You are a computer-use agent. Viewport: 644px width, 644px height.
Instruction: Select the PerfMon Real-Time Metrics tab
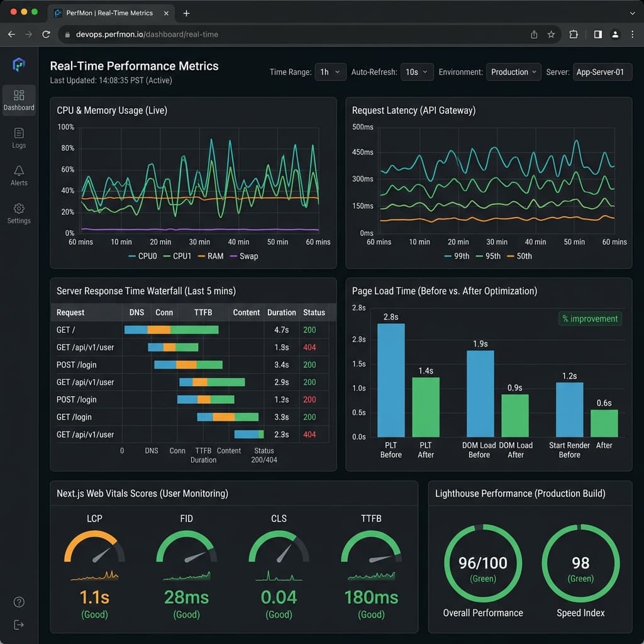pos(111,13)
